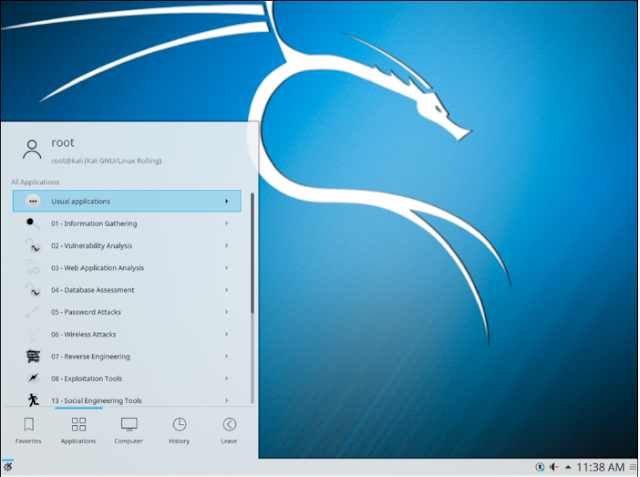Expand the 05 - Password Attacks arrow
The image size is (640, 477).
pos(227,312)
